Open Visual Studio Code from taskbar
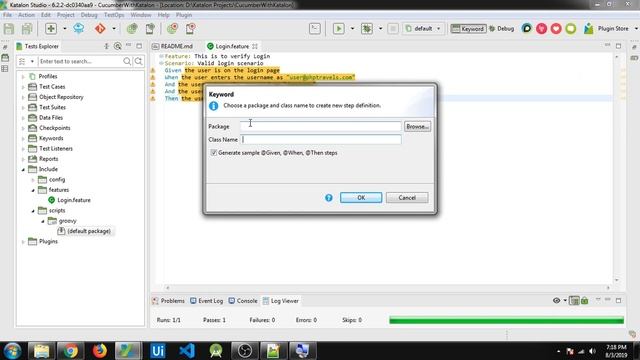This screenshot has width=640, height=360. (x=187, y=351)
